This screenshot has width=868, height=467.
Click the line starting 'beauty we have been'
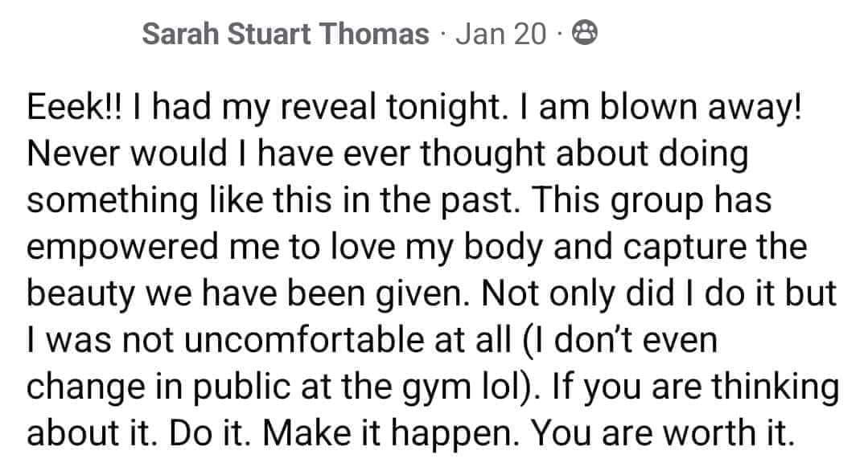[x=432, y=293]
